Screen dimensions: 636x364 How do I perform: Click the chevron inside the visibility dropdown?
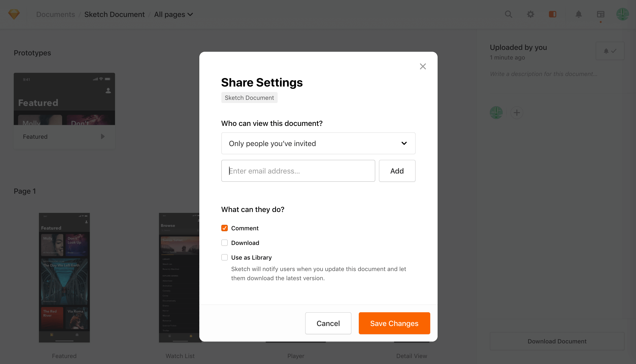pos(404,143)
